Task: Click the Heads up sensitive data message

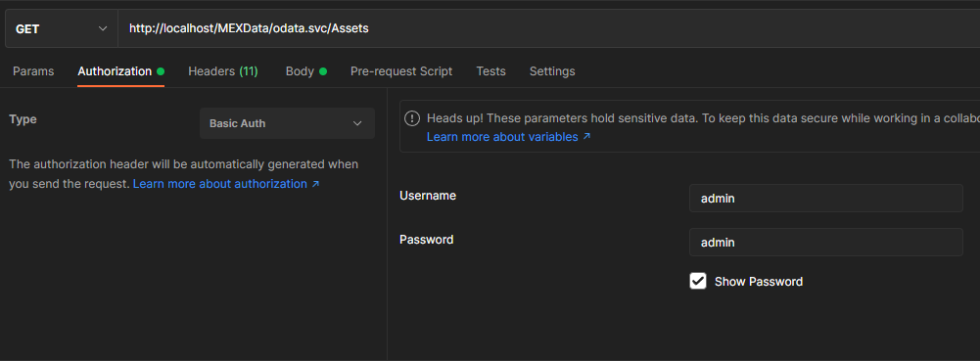Action: pos(703,118)
